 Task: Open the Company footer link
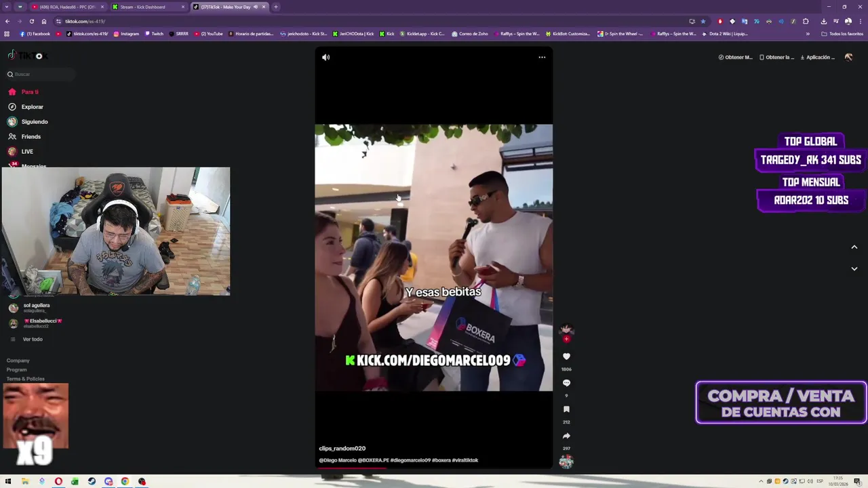coord(18,361)
